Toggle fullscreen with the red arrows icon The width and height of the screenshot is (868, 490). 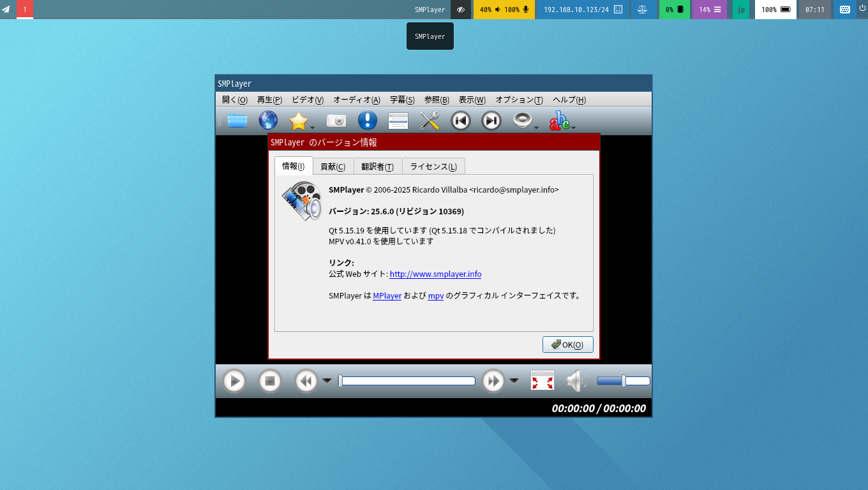542,382
